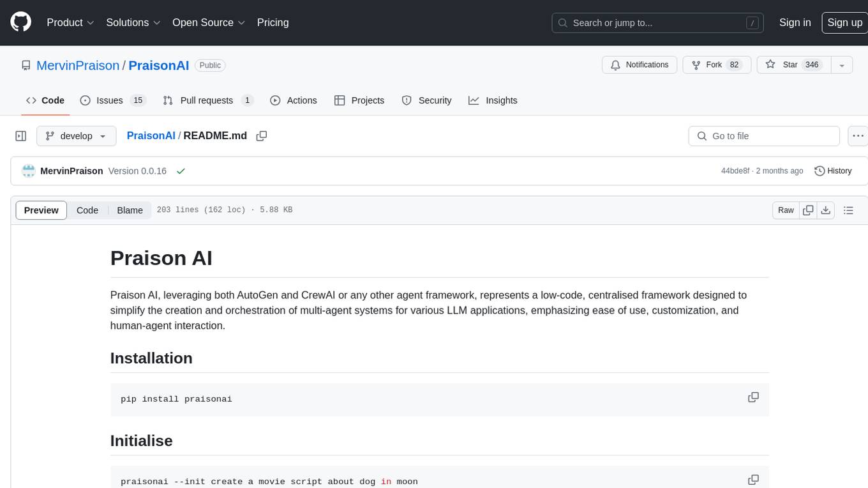Click the Fork count badge 82

735,65
